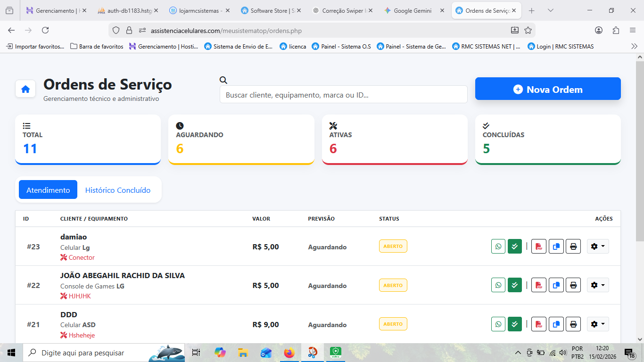Click the search field for clients or equipment
The image size is (644, 362).
(343, 95)
